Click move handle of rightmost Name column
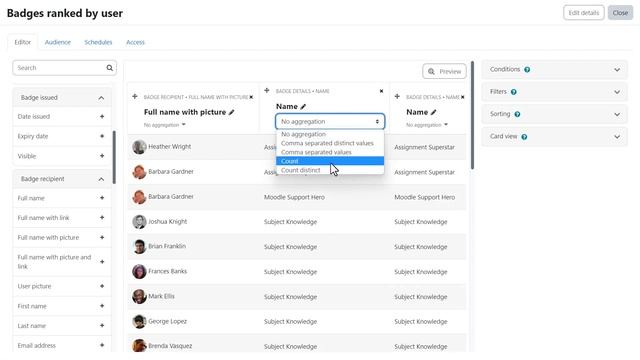The height and width of the screenshot is (360, 640). 397,97
